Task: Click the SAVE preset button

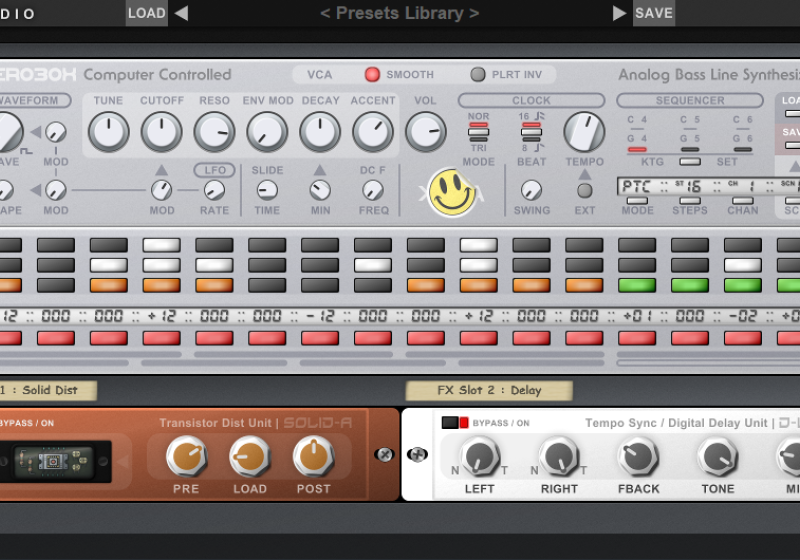Action: coord(654,13)
